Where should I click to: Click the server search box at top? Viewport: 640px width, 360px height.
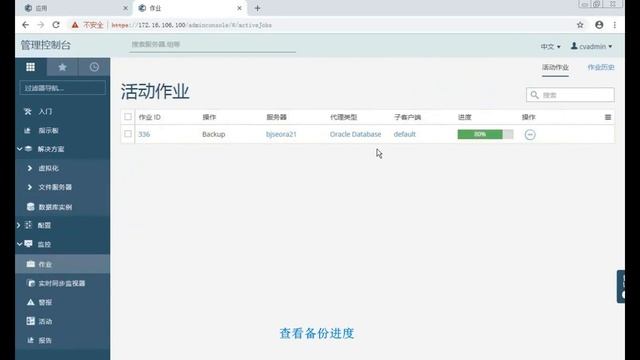tap(212, 45)
